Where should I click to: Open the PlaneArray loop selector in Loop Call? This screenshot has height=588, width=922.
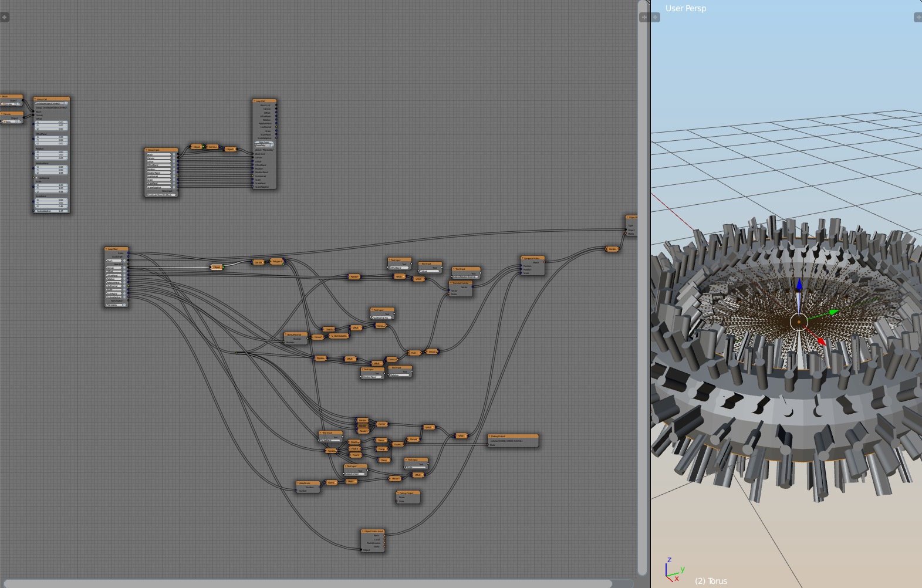pyautogui.click(x=264, y=146)
